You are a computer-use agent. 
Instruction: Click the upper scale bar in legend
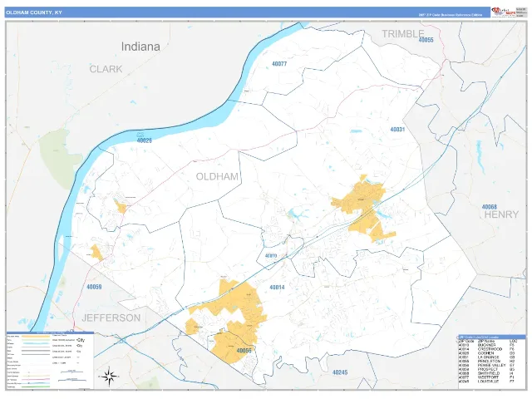coord(72,372)
